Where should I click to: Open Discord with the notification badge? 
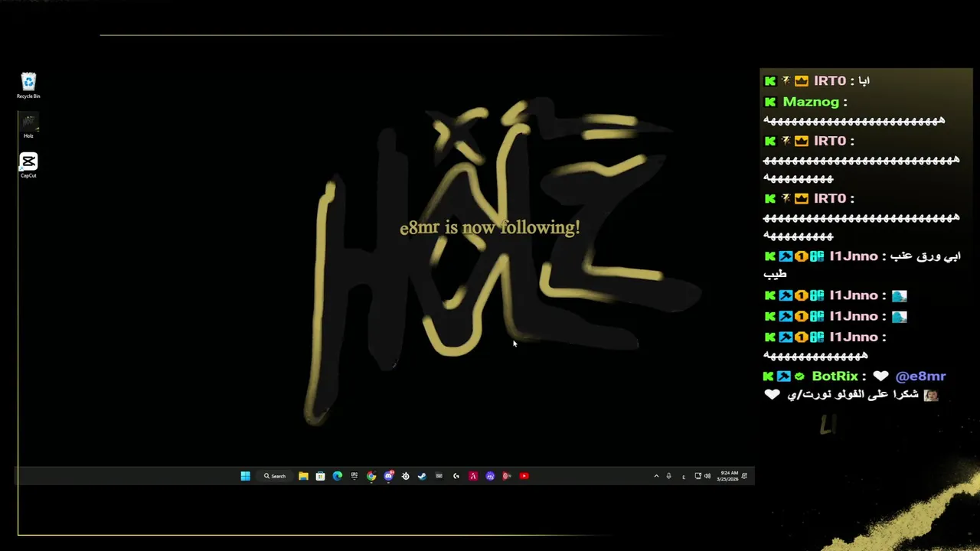[388, 476]
